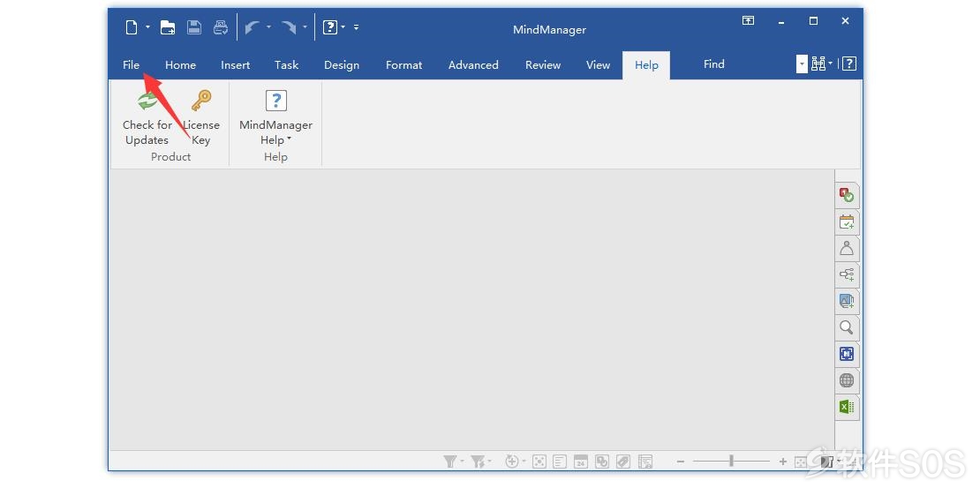Click the ribbon Help question mark icon at right
The image size is (980, 488).
(x=848, y=64)
